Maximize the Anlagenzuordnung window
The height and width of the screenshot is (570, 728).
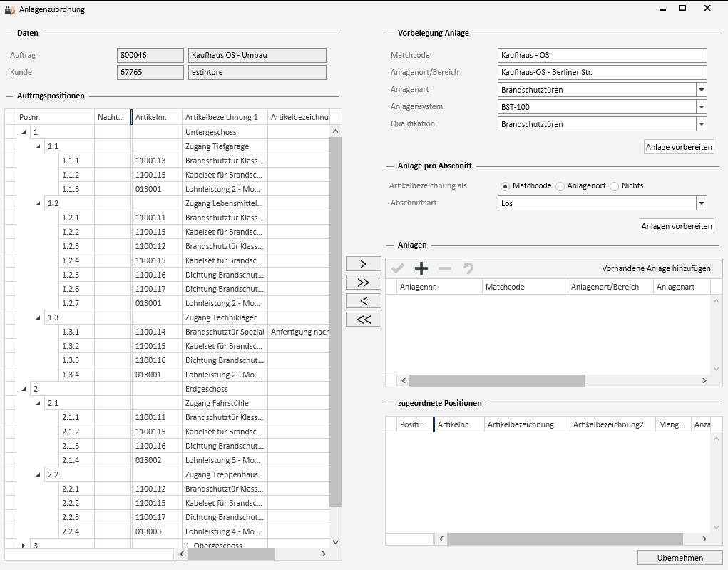[x=682, y=8]
